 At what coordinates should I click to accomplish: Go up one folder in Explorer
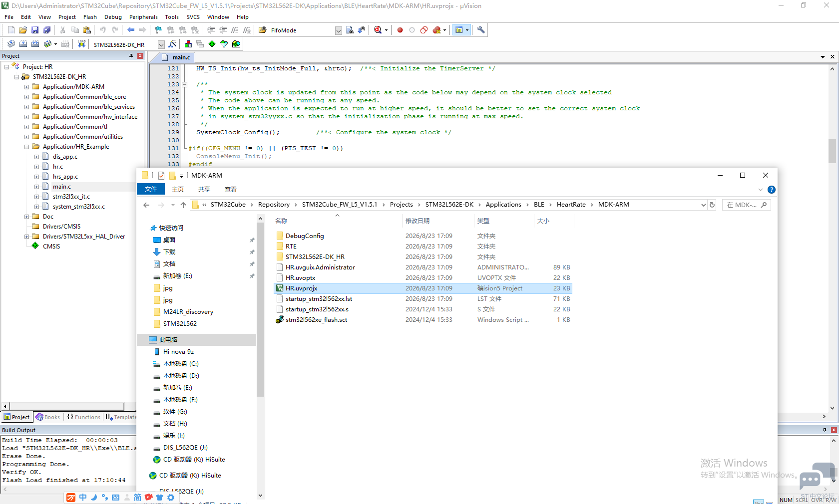coord(183,205)
